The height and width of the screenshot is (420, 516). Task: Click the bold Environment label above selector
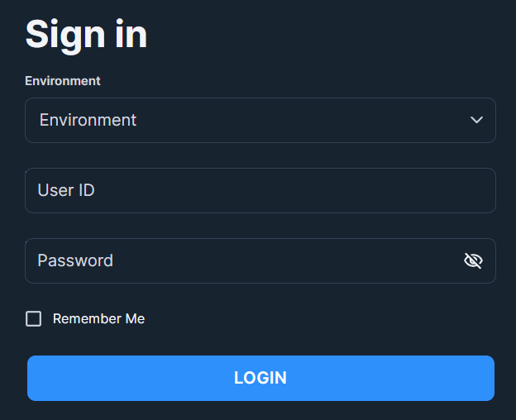63,81
